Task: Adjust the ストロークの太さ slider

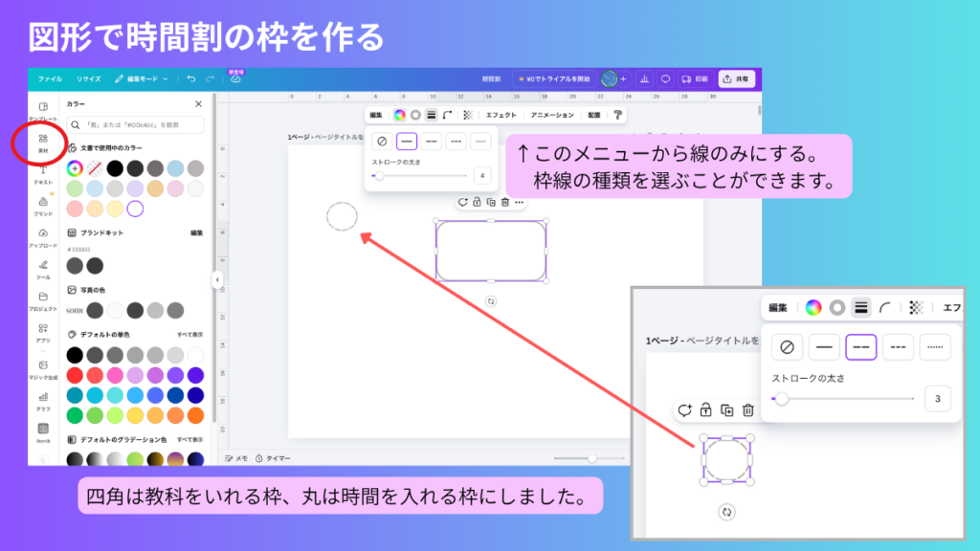Action: 380,175
